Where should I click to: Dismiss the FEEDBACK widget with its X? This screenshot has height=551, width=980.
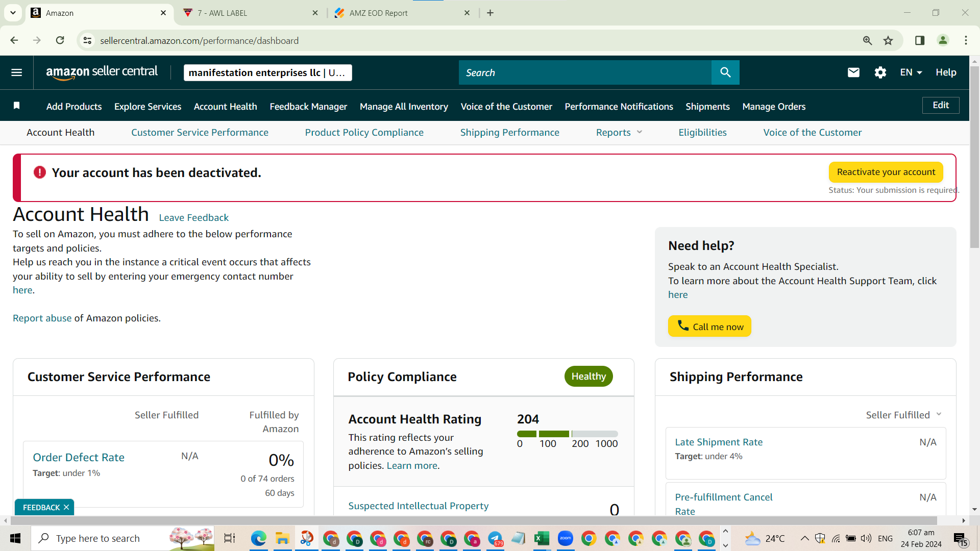(x=66, y=508)
